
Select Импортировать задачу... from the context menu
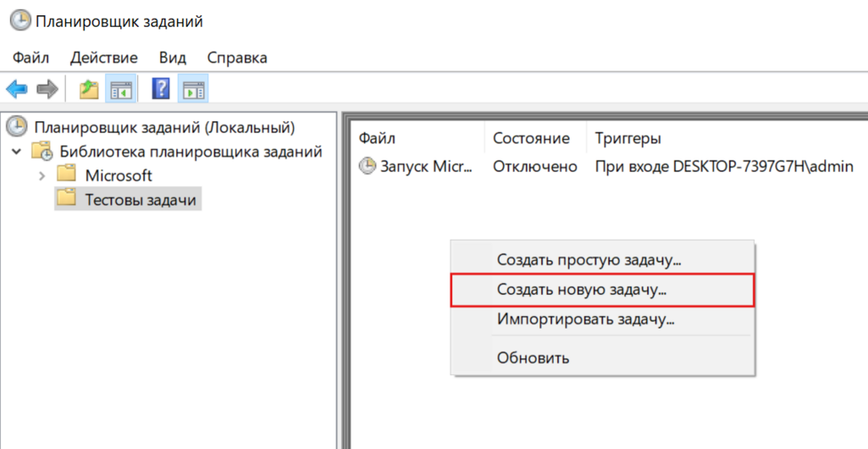(585, 318)
